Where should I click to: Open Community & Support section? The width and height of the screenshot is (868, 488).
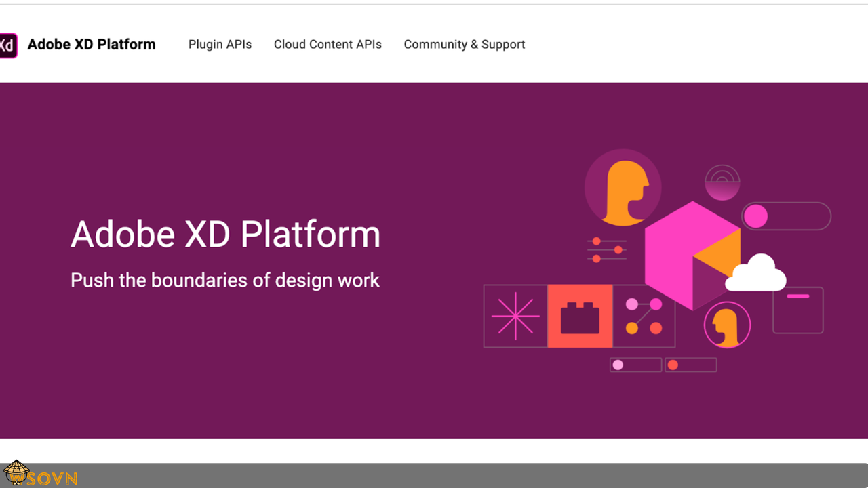(x=465, y=45)
